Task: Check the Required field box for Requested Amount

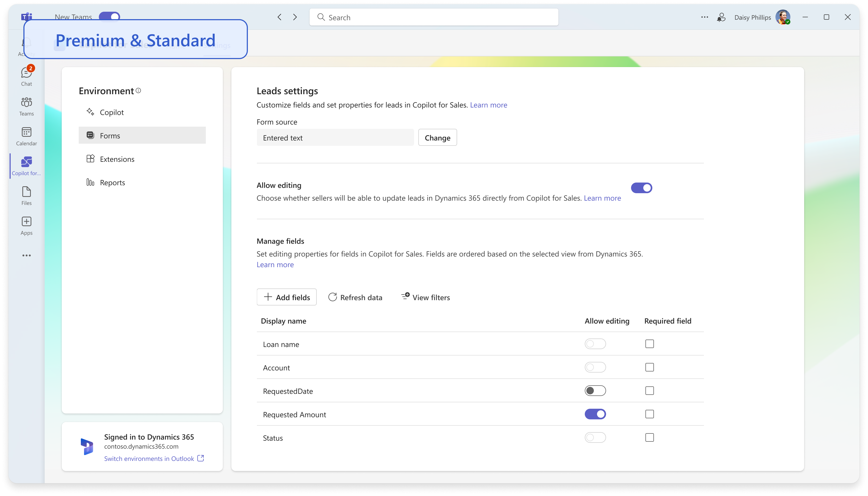Action: coord(649,414)
